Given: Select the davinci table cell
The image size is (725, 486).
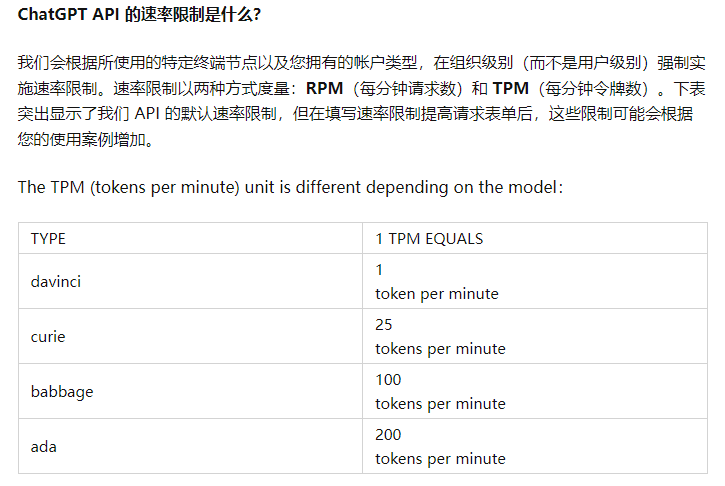Looking at the screenshot, I should pyautogui.click(x=190, y=281).
